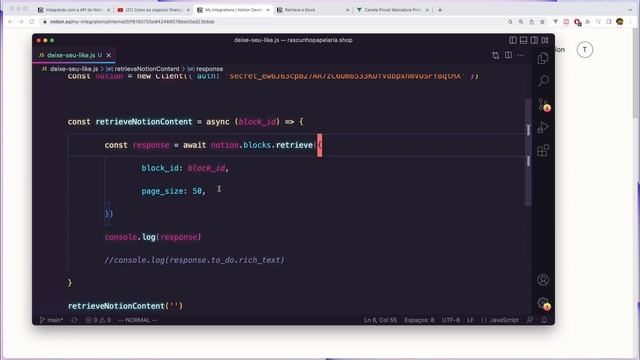Open the Search view in VS Code
640x360 pixels.
pyautogui.click(x=543, y=80)
